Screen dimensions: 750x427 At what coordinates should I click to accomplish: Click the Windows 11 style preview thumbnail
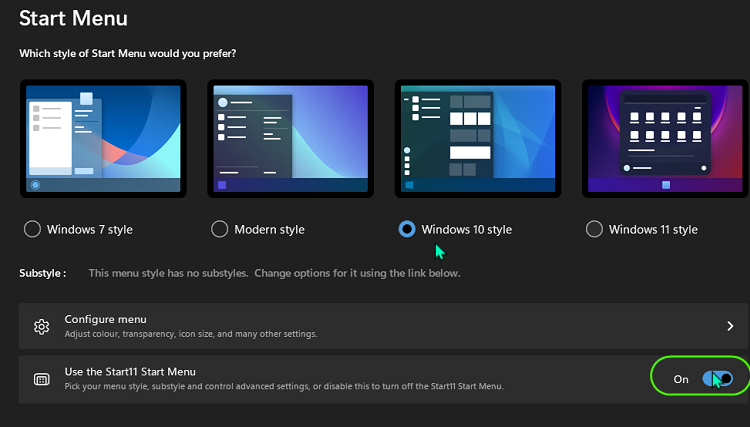pyautogui.click(x=665, y=139)
